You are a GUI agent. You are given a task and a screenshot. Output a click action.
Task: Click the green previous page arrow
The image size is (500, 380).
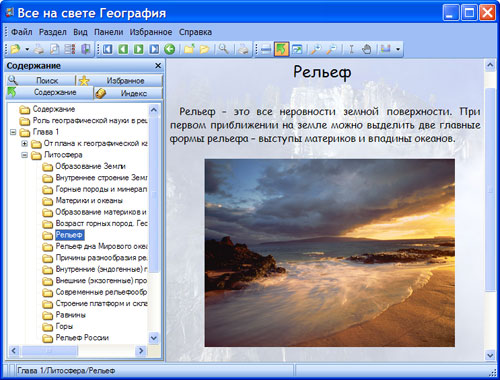click(123, 50)
